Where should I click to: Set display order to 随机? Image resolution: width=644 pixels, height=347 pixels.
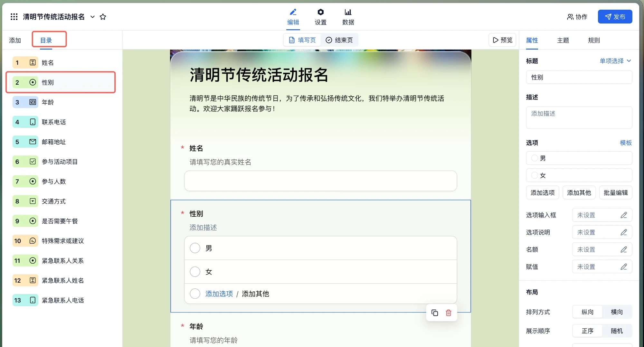tap(617, 331)
